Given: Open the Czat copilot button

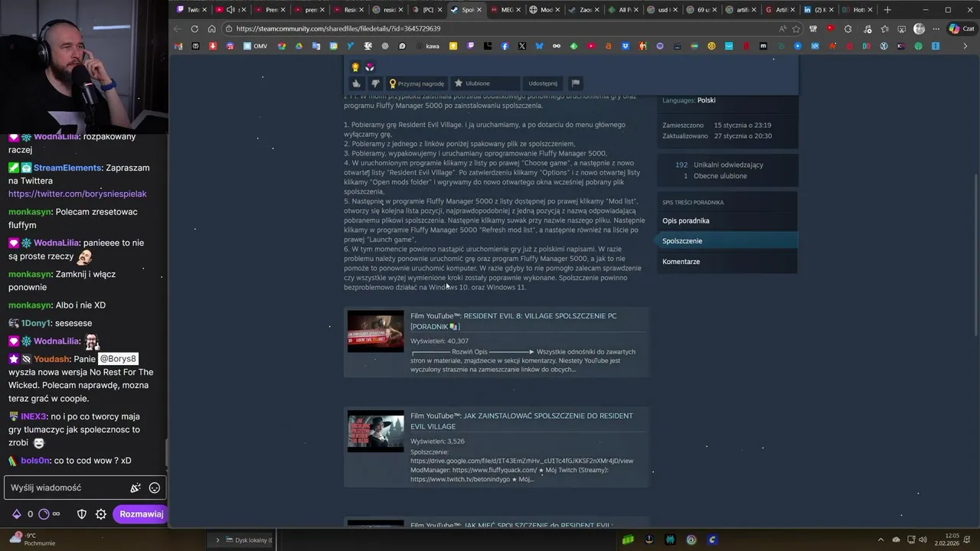Looking at the screenshot, I should point(961,29).
